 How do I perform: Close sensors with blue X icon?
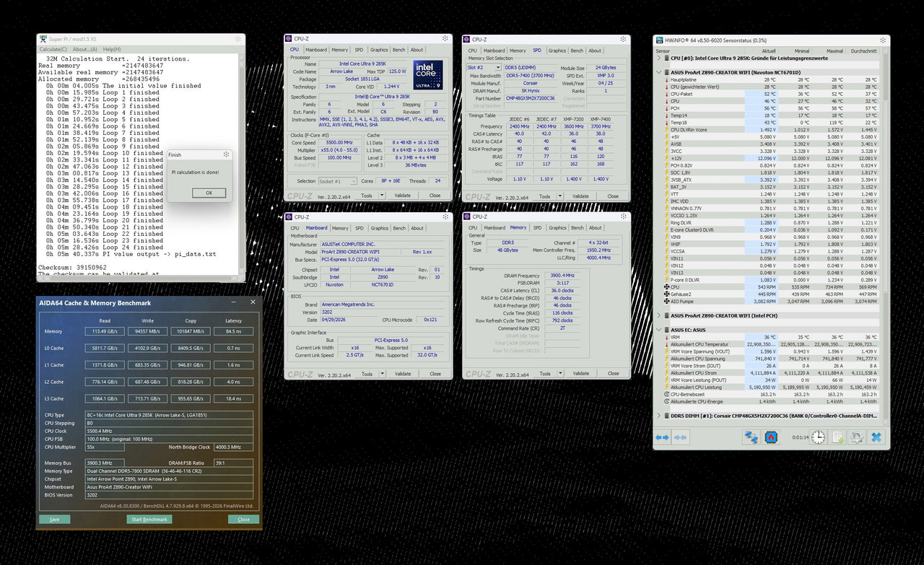876,437
